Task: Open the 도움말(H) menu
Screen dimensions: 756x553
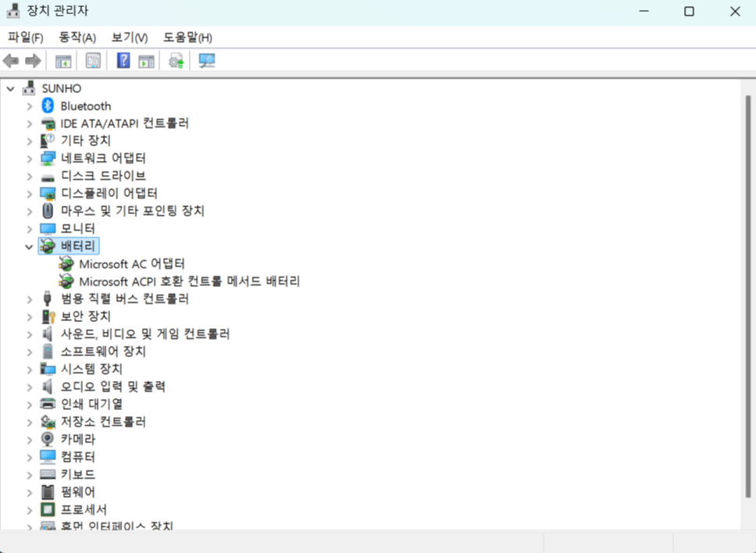Action: click(x=187, y=37)
